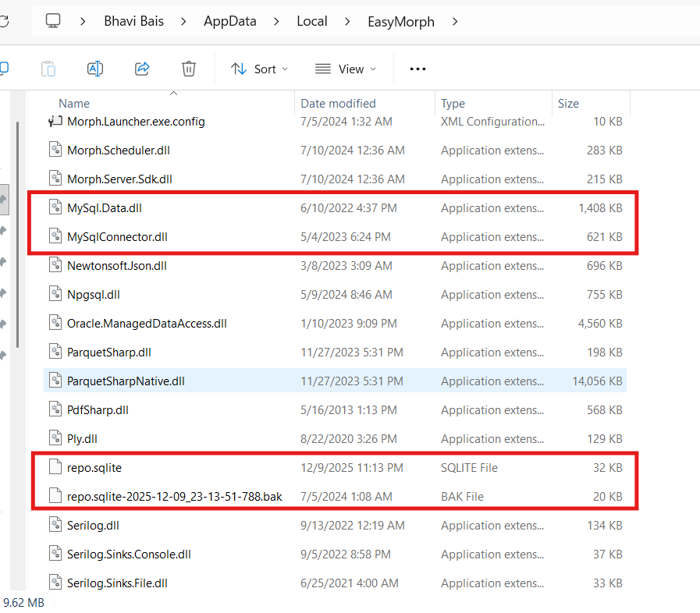Image resolution: width=700 pixels, height=613 pixels.
Task: Navigate to Local in the breadcrumb
Action: (x=311, y=21)
